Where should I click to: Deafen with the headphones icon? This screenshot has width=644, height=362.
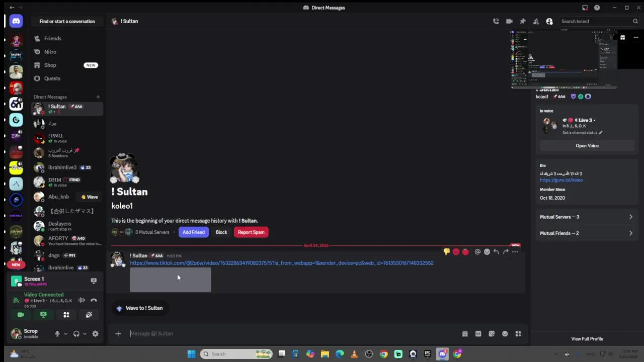(x=76, y=334)
